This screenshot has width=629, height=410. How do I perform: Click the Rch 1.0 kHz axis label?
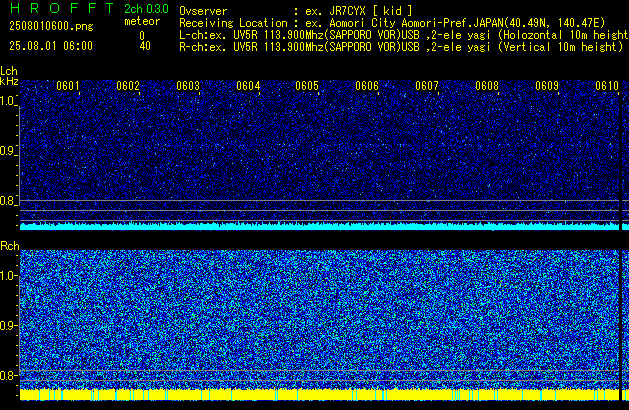pyautogui.click(x=8, y=276)
